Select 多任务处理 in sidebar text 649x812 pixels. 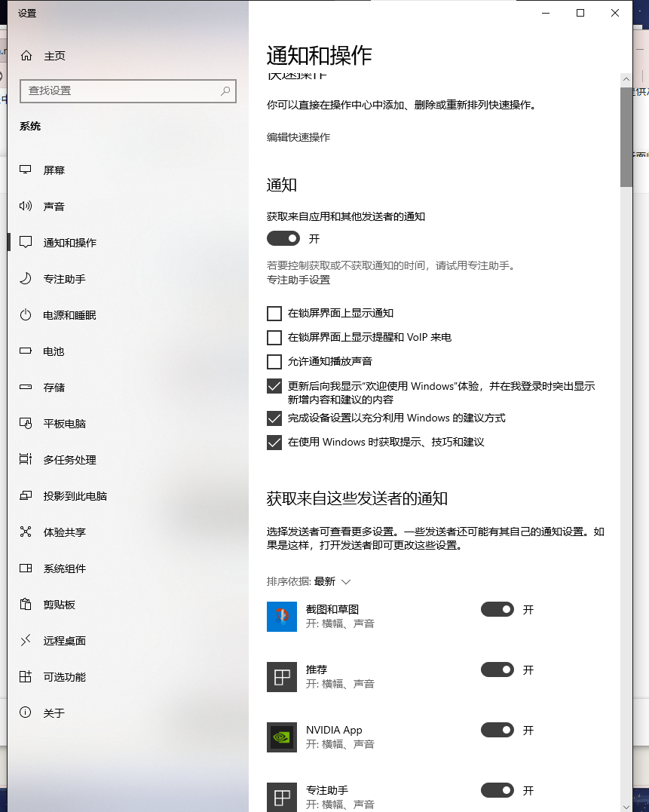click(x=69, y=460)
